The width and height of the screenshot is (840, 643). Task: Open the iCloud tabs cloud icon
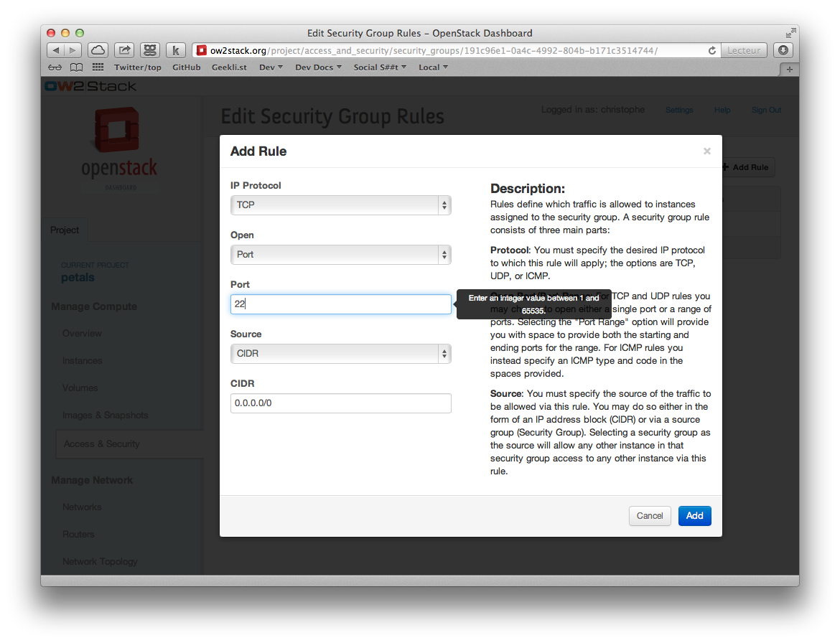point(98,50)
